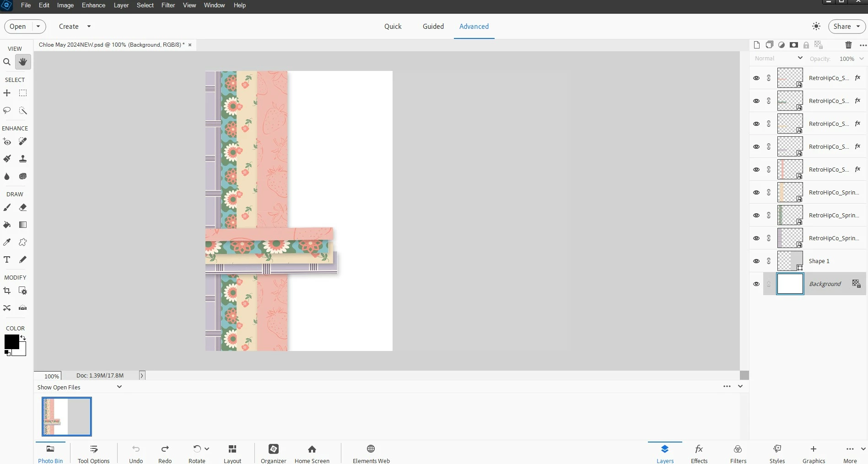This screenshot has height=464, width=868.
Task: Select the Custom Shape tool
Action: pos(23,242)
